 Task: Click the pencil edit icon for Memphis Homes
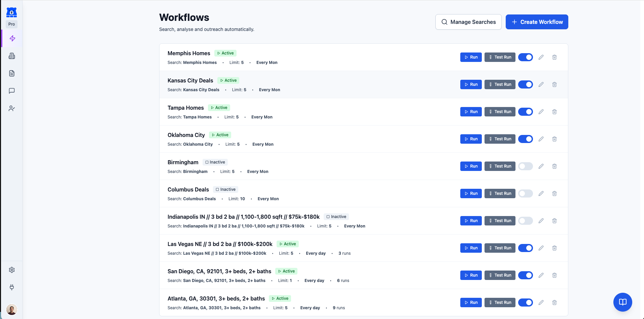pyautogui.click(x=541, y=57)
